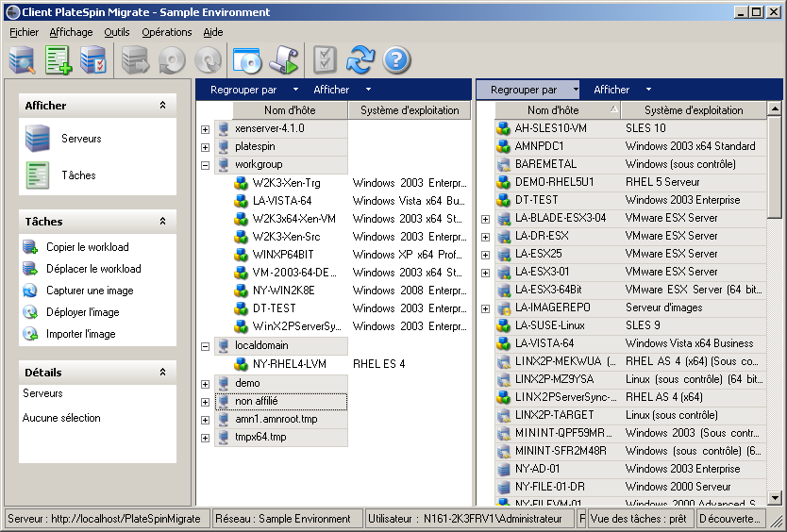Collapse the Détails side panel
This screenshot has height=532, width=787.
pyautogui.click(x=162, y=373)
